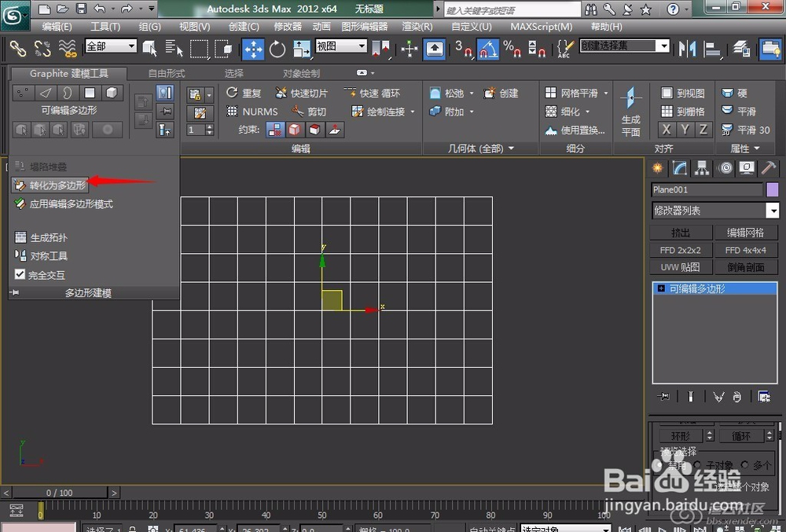The height and width of the screenshot is (532, 786).
Task: Select Edge sub-object level in ribbon
Action: [x=46, y=93]
